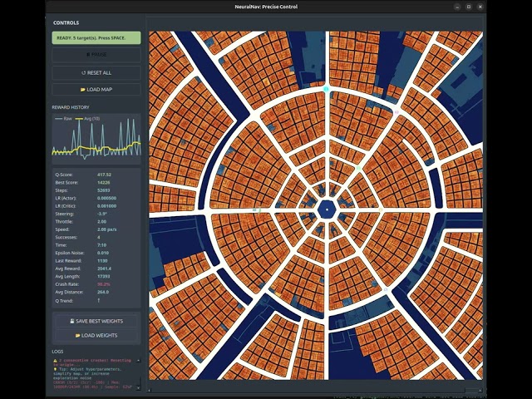Click the Q-Score value
The image size is (532, 399).
click(x=104, y=175)
